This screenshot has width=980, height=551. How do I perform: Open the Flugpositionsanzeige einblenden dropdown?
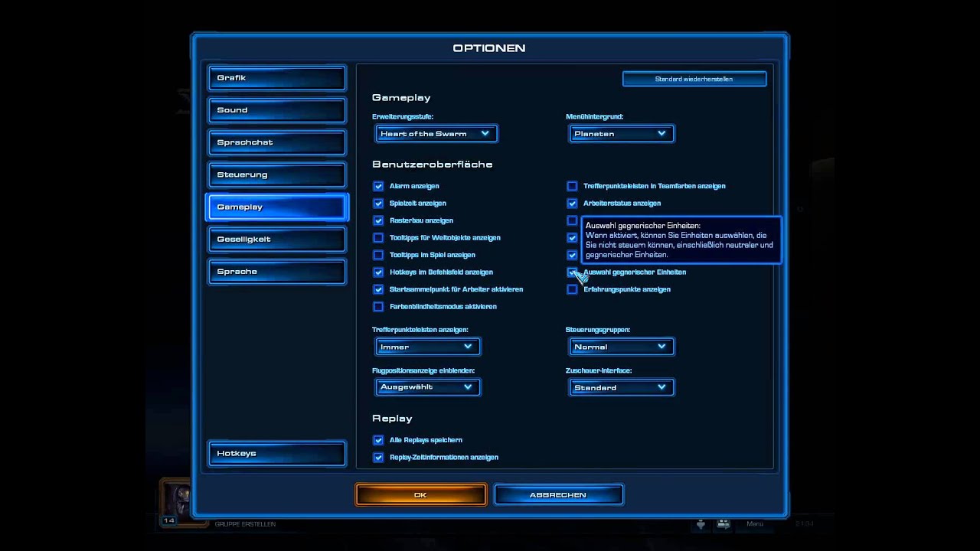coord(428,387)
